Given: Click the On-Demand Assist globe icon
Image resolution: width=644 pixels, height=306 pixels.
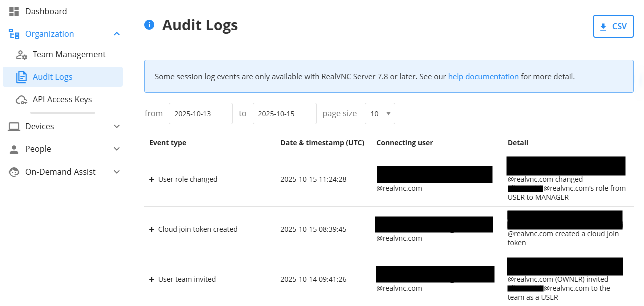Looking at the screenshot, I should [14, 172].
